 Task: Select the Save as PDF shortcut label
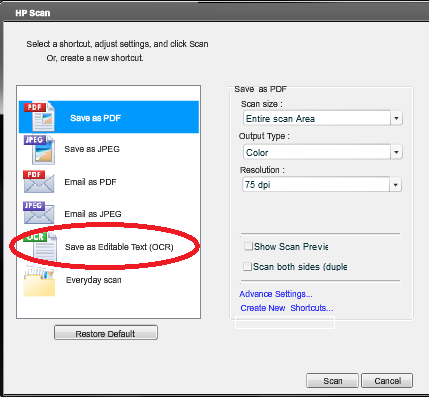point(95,118)
